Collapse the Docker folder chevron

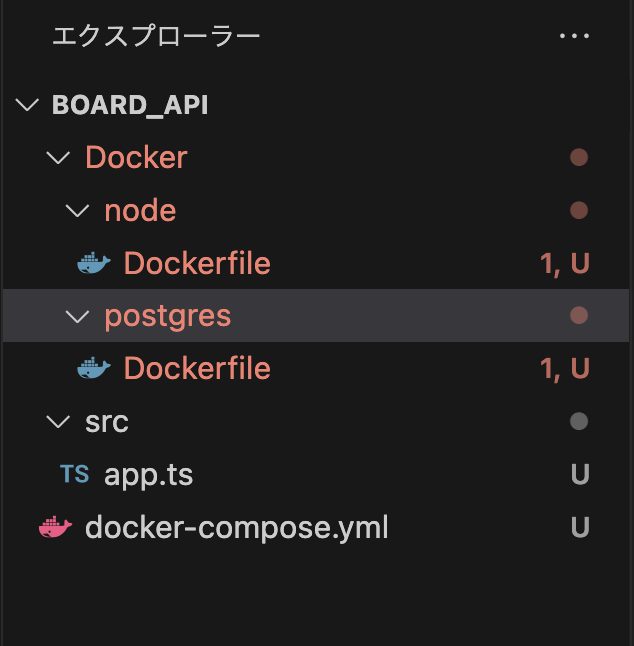tap(58, 158)
